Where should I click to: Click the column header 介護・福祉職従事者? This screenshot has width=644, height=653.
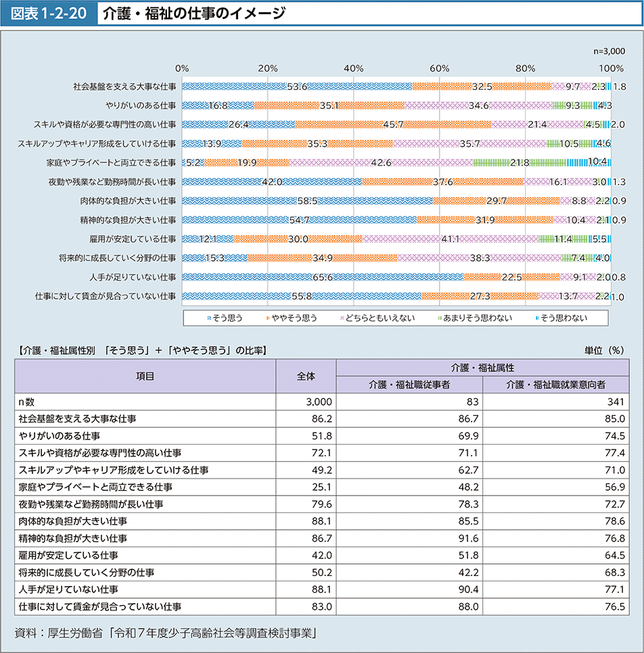409,385
